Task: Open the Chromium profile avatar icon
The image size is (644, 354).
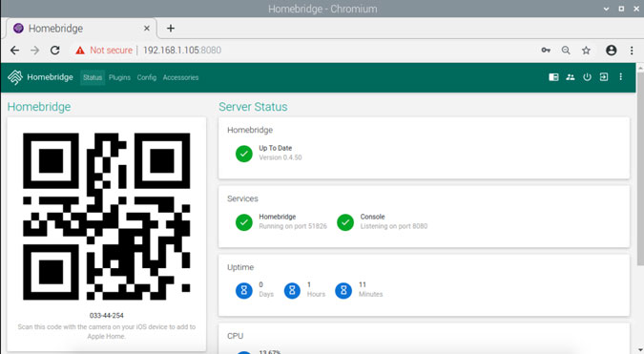Action: coord(612,51)
